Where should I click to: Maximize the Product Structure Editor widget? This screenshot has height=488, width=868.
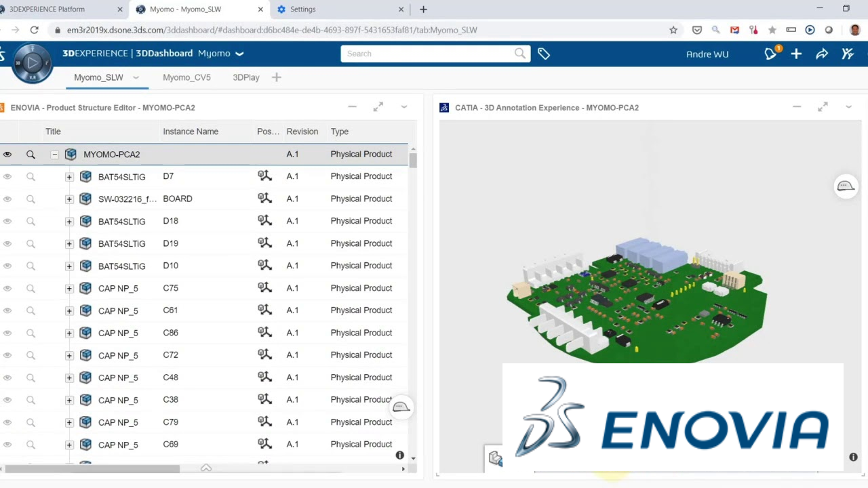pyautogui.click(x=378, y=106)
